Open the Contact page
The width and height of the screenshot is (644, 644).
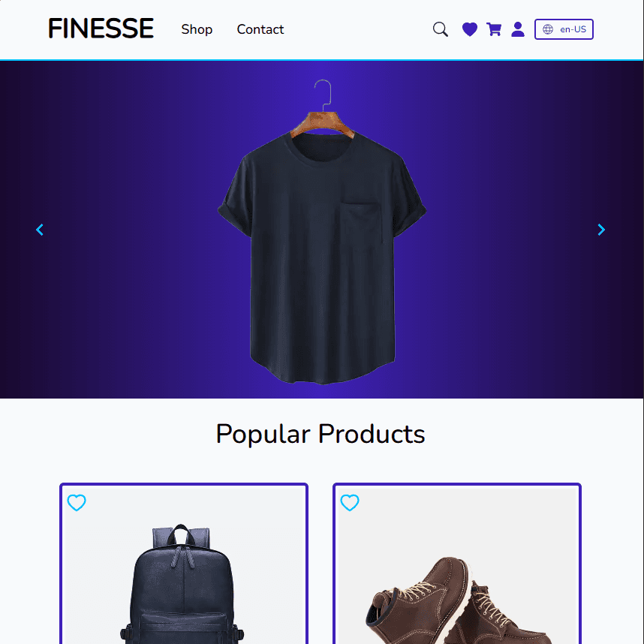point(260,29)
